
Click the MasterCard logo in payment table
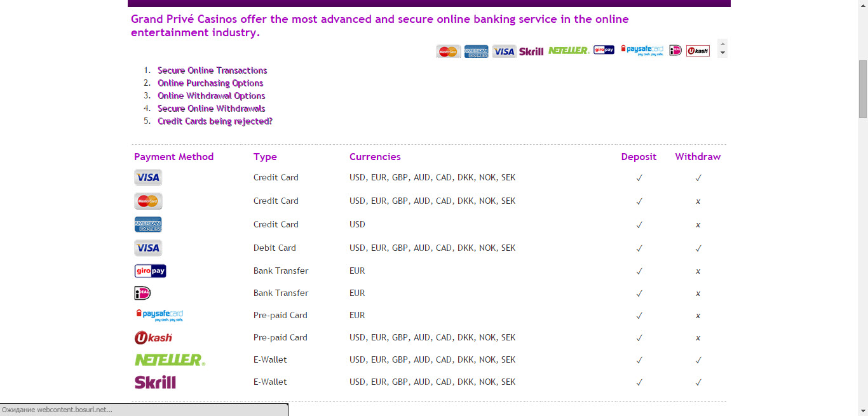(148, 201)
